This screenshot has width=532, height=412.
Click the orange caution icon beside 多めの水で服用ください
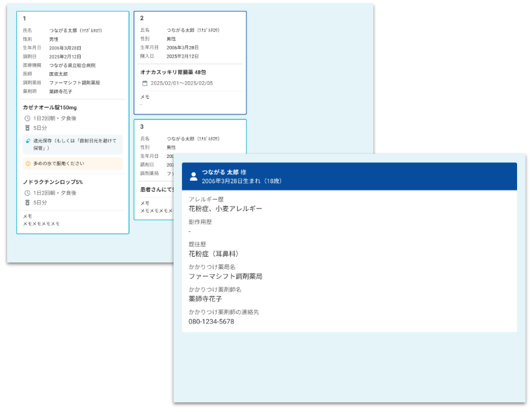pos(28,164)
